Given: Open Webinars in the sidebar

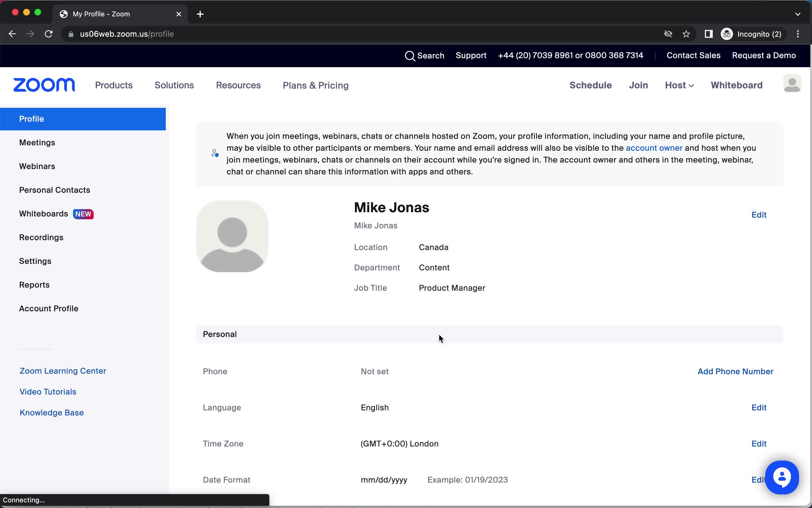Looking at the screenshot, I should pos(37,166).
